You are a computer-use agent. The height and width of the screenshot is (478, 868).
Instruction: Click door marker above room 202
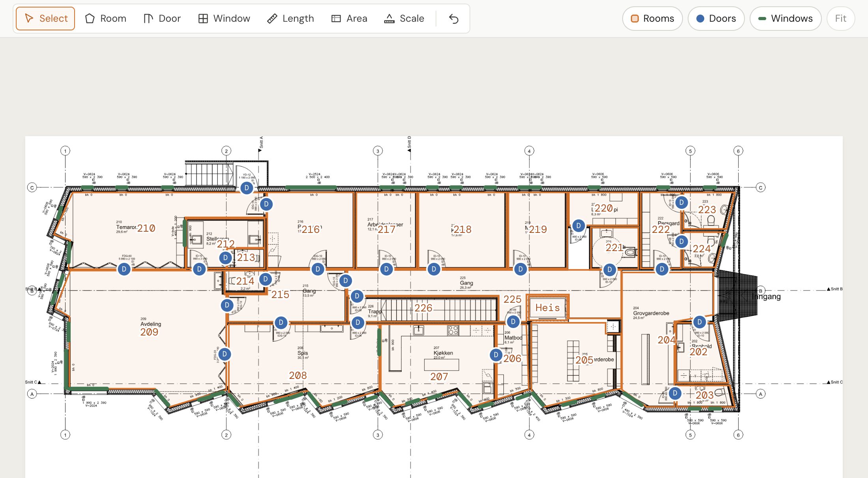pyautogui.click(x=700, y=322)
